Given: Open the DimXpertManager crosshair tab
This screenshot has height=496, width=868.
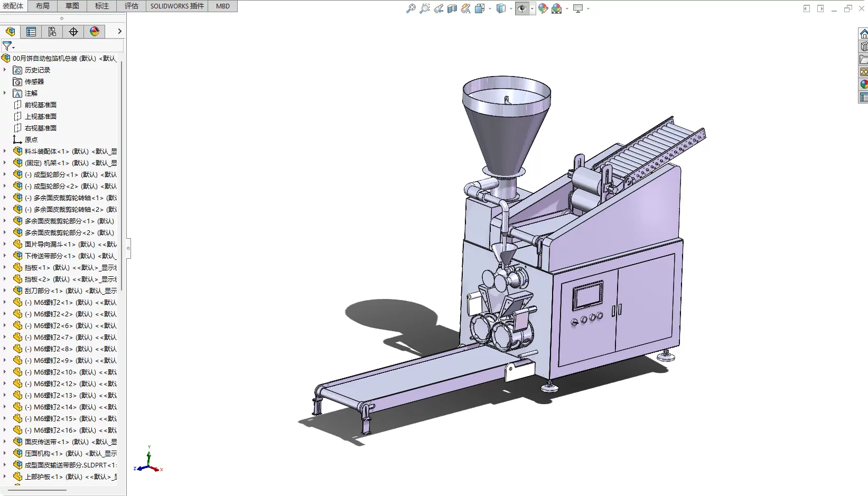Looking at the screenshot, I should pyautogui.click(x=73, y=32).
